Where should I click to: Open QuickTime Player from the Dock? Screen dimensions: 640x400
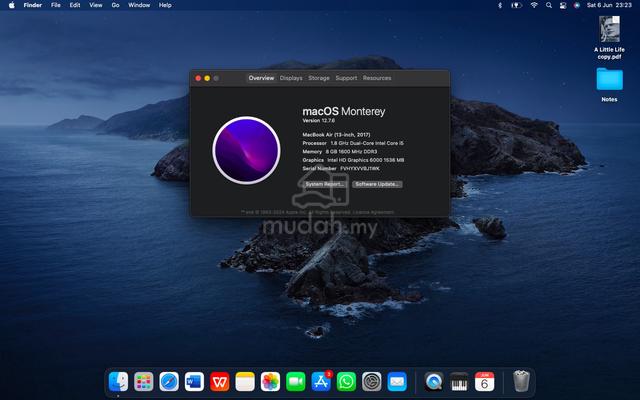(x=433, y=382)
